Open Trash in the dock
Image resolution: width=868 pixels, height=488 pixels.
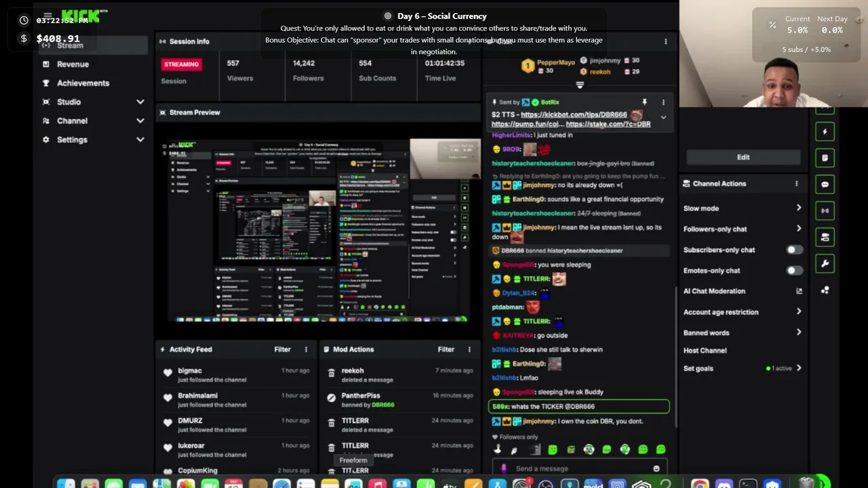tap(805, 484)
